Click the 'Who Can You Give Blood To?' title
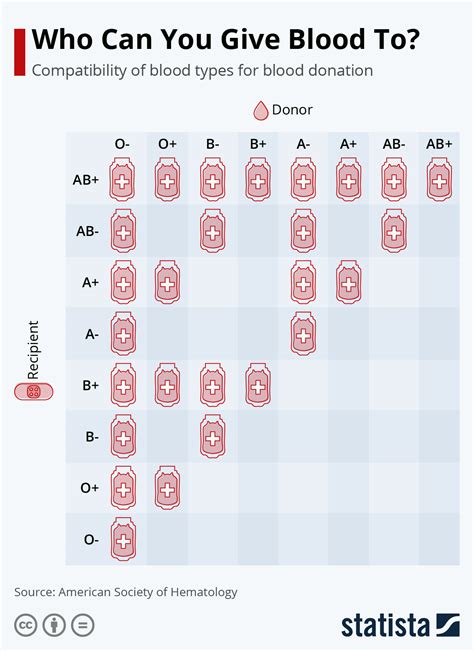 tap(226, 39)
